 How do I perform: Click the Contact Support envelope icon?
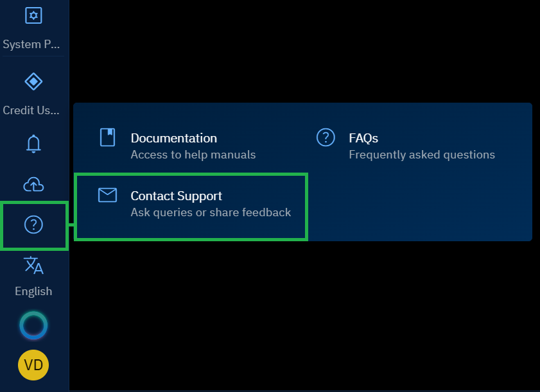click(x=107, y=195)
